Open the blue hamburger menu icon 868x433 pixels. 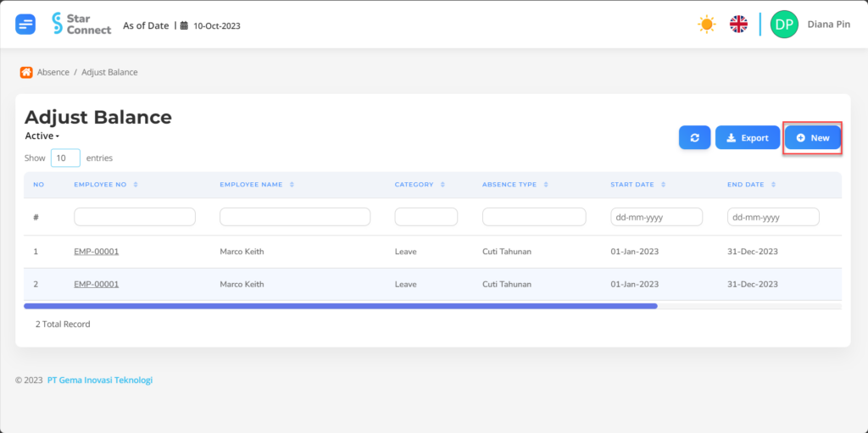click(25, 25)
